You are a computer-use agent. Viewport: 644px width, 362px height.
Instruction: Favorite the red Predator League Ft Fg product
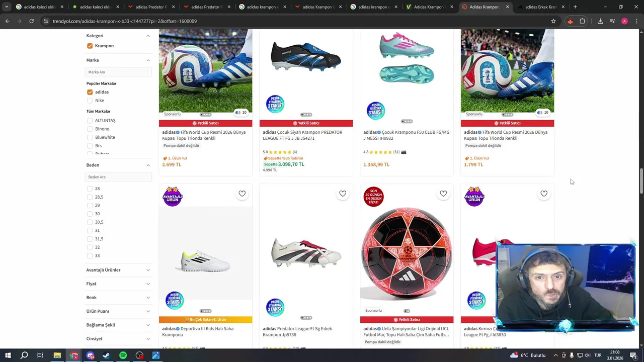coord(544,194)
